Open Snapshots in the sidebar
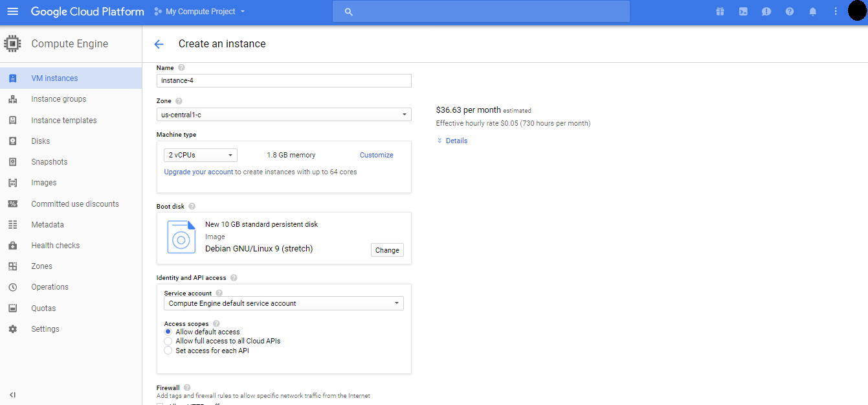 pos(49,162)
